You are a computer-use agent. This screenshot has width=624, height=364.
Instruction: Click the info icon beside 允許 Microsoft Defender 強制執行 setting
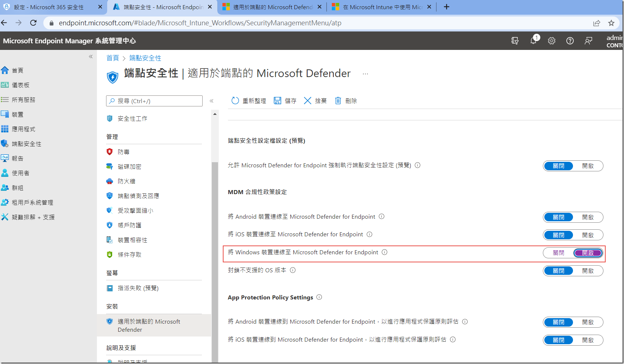418,165
